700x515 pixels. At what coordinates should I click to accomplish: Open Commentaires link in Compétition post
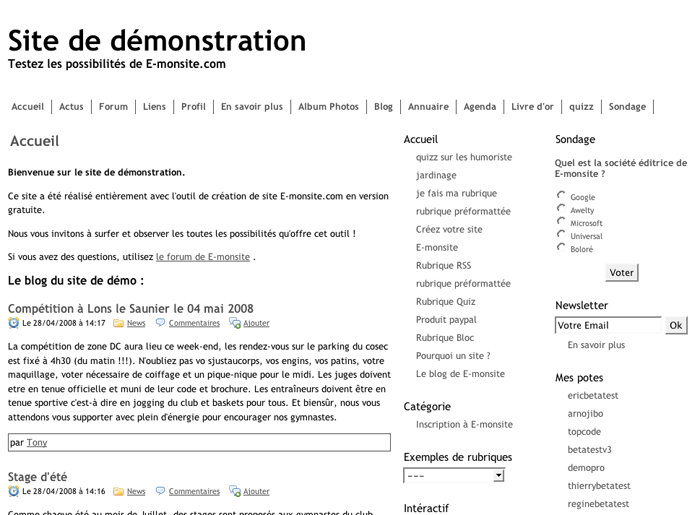(x=194, y=323)
